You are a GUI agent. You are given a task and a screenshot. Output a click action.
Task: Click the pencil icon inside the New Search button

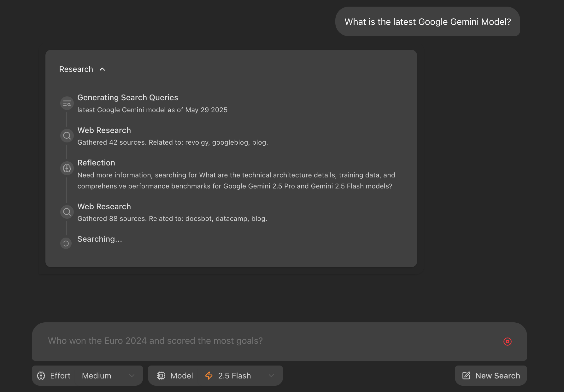click(466, 376)
